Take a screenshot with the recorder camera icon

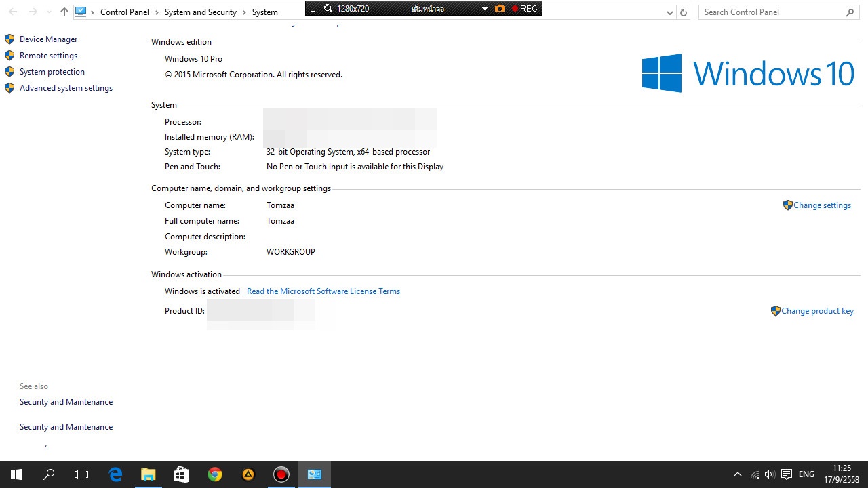pyautogui.click(x=500, y=8)
